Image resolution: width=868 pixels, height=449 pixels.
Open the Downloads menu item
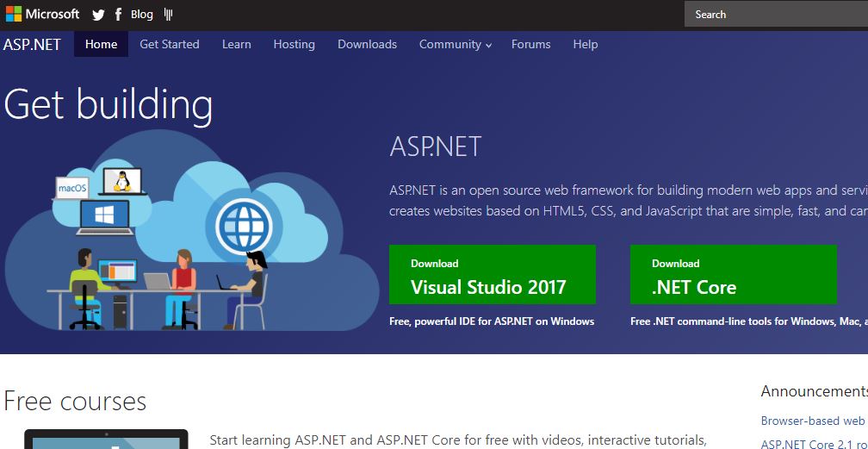point(367,44)
